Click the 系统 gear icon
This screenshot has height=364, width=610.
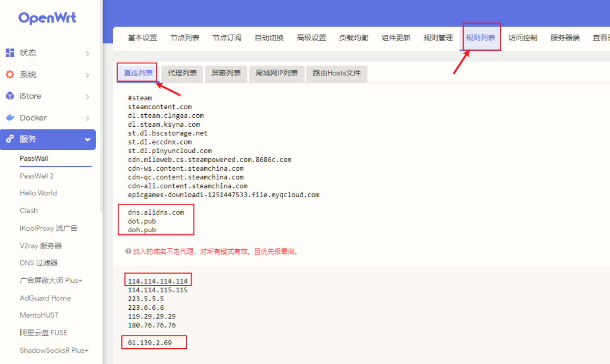pyautogui.click(x=10, y=75)
